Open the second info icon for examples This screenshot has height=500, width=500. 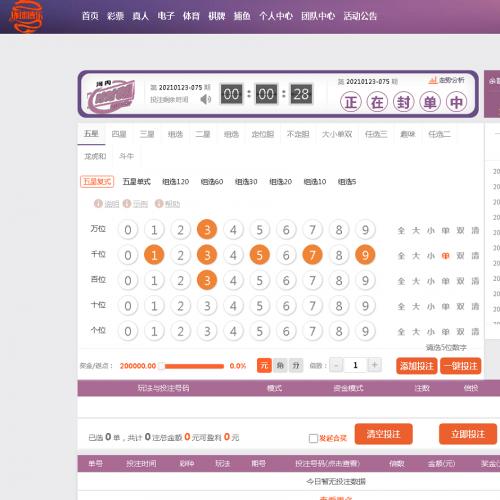(x=127, y=203)
